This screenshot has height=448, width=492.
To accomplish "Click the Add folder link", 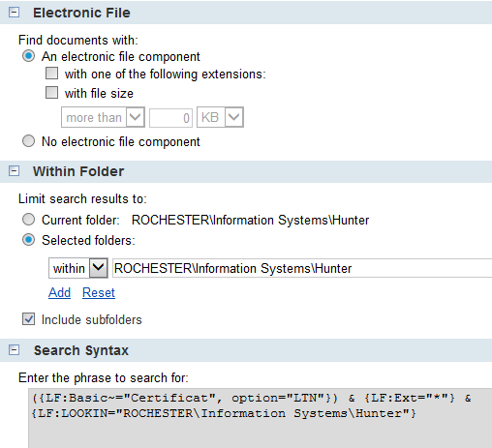I will [59, 292].
